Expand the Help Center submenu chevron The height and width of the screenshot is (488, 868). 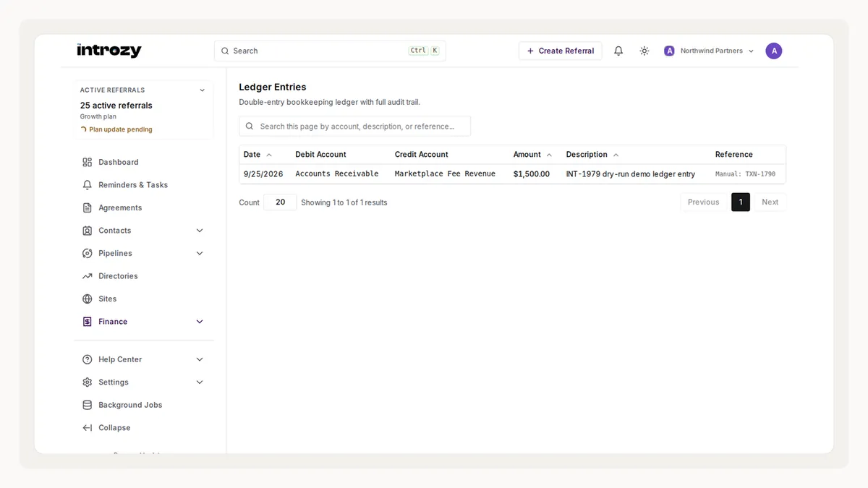[x=200, y=359]
